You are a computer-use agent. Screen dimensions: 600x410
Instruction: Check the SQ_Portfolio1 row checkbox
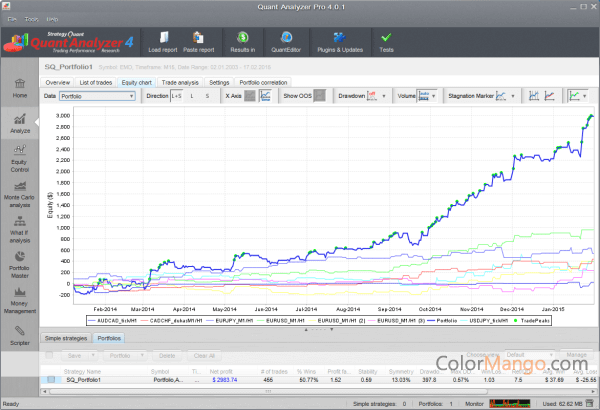(x=51, y=379)
